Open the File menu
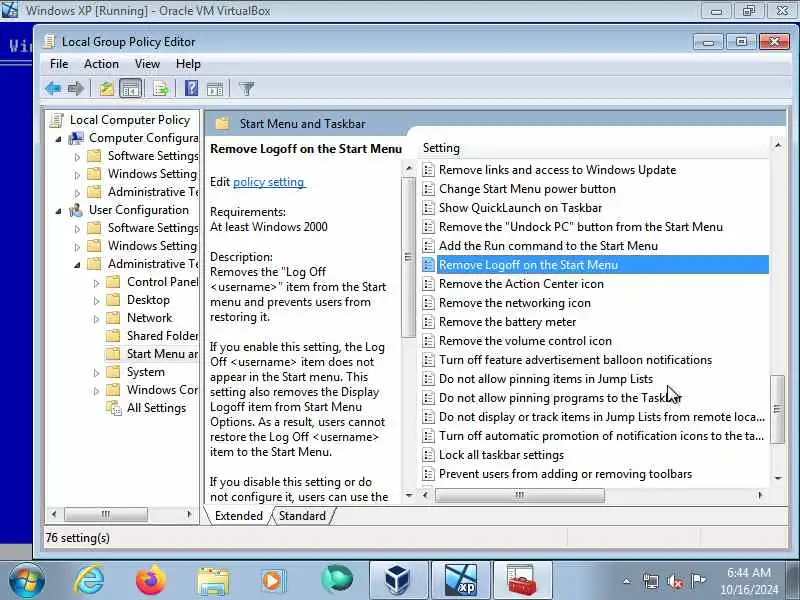 (59, 64)
